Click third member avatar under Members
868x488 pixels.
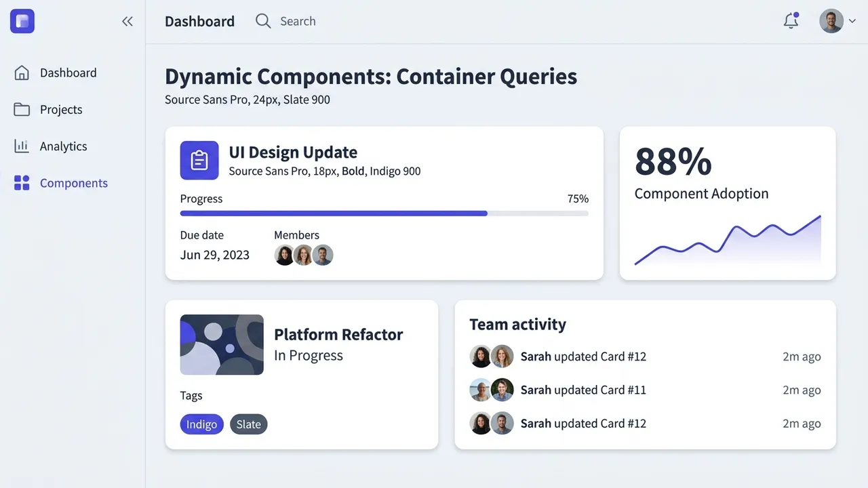coord(323,256)
